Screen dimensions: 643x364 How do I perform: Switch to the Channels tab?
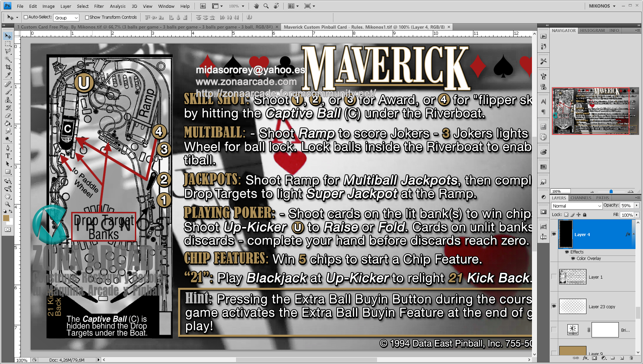pos(581,198)
